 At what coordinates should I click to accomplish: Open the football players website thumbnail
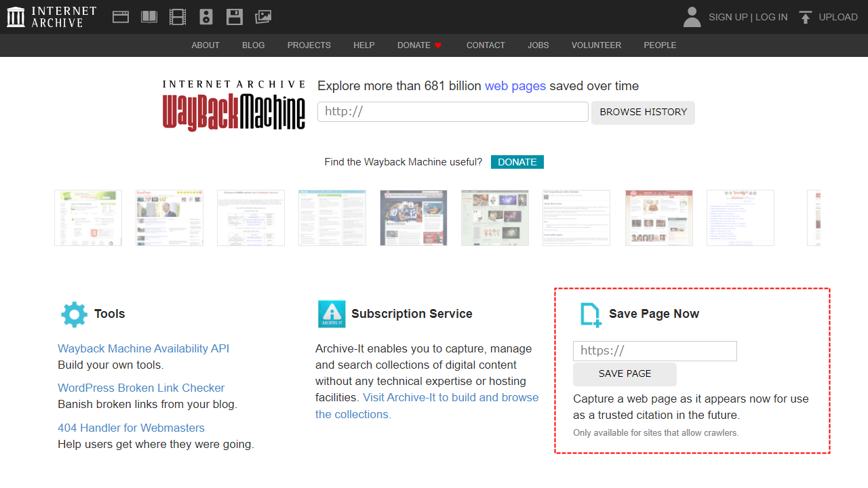414,218
